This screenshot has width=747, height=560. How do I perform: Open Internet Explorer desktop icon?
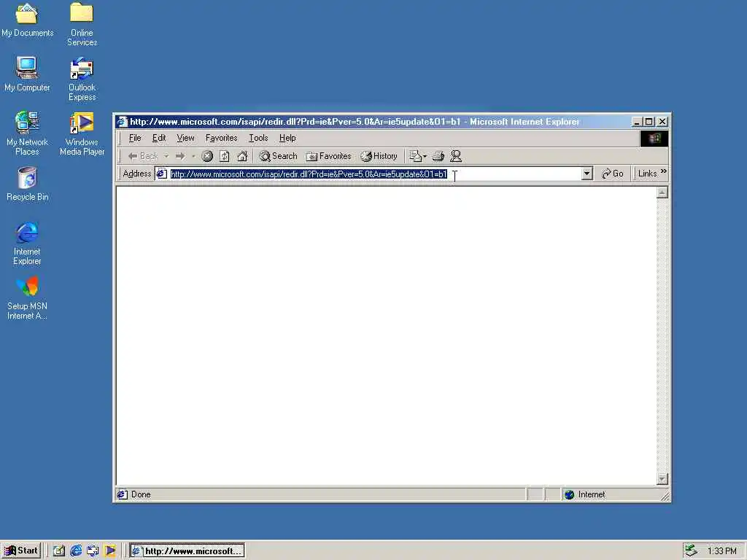point(27,244)
